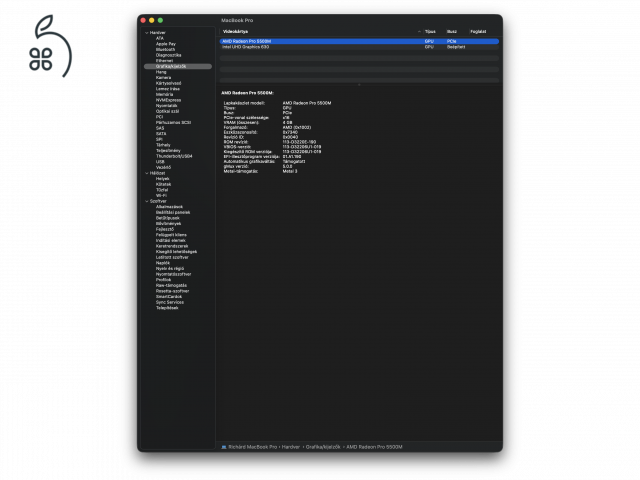640x480 pixels.
Task: Open the Raw-támogatás entry
Action: [x=171, y=286]
